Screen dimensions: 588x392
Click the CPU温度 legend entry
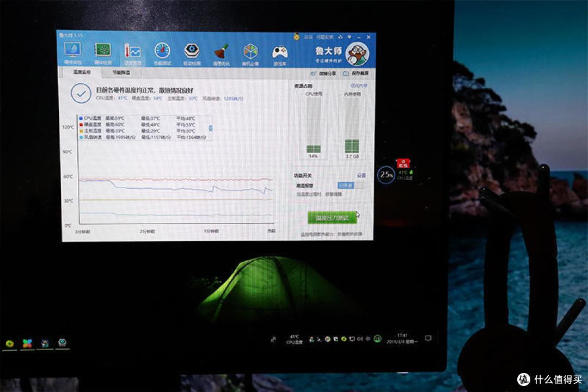[x=90, y=118]
